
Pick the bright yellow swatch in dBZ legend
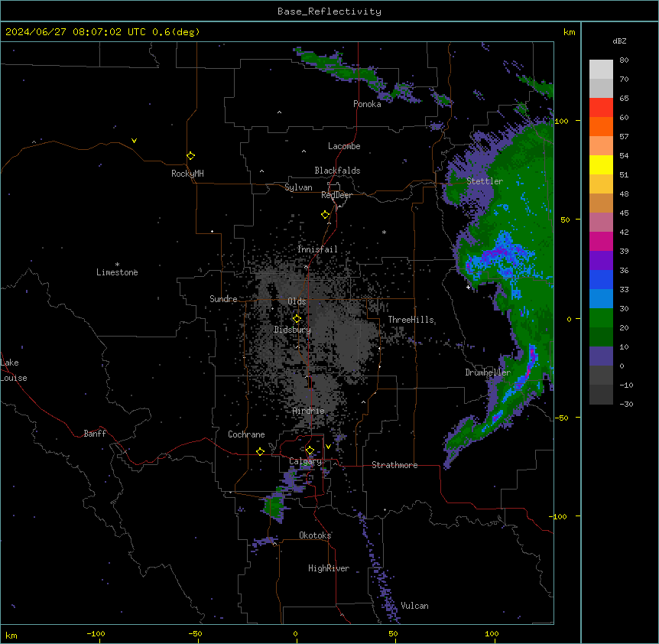click(x=601, y=164)
